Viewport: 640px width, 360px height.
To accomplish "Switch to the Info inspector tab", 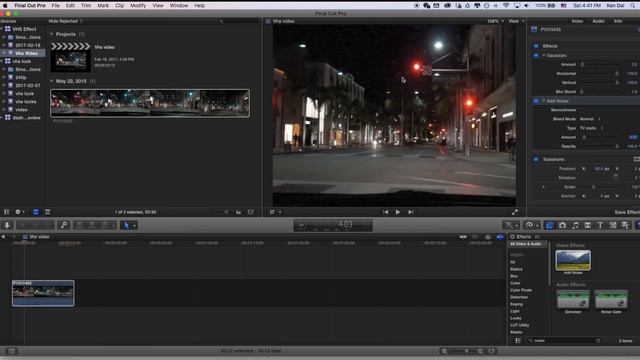I will 618,21.
